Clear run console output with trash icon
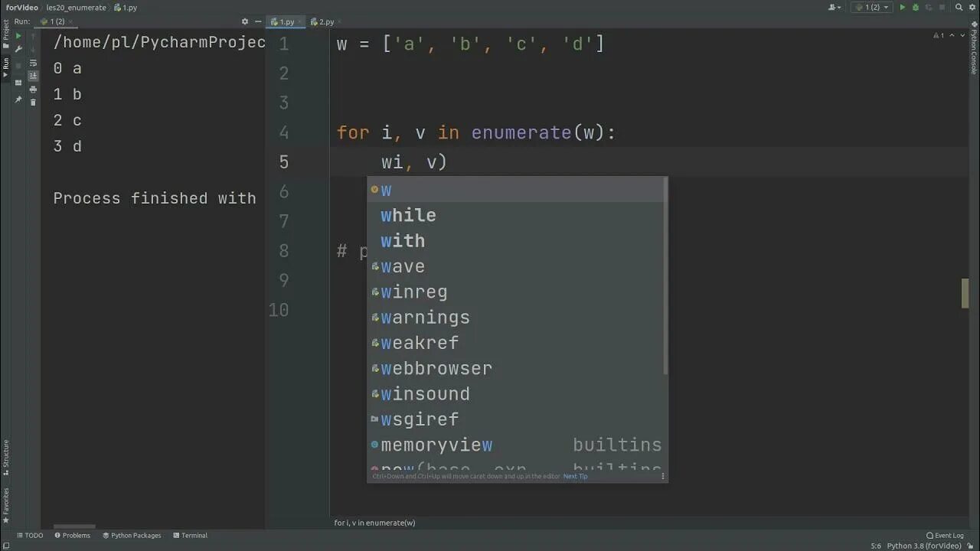 [x=33, y=102]
